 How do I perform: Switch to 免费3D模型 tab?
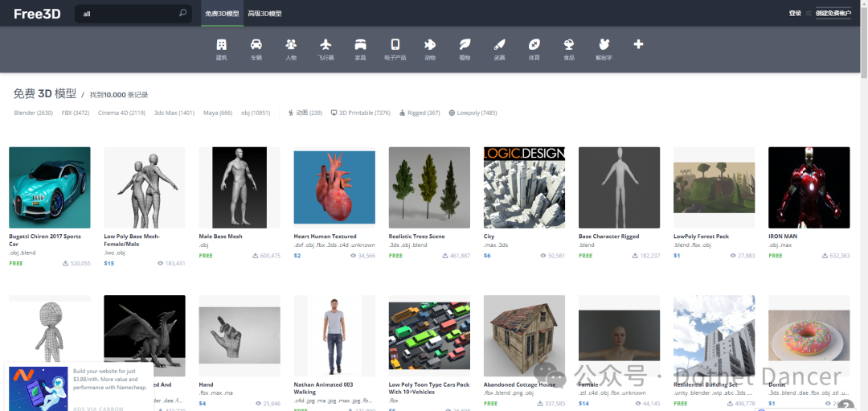coord(222,14)
